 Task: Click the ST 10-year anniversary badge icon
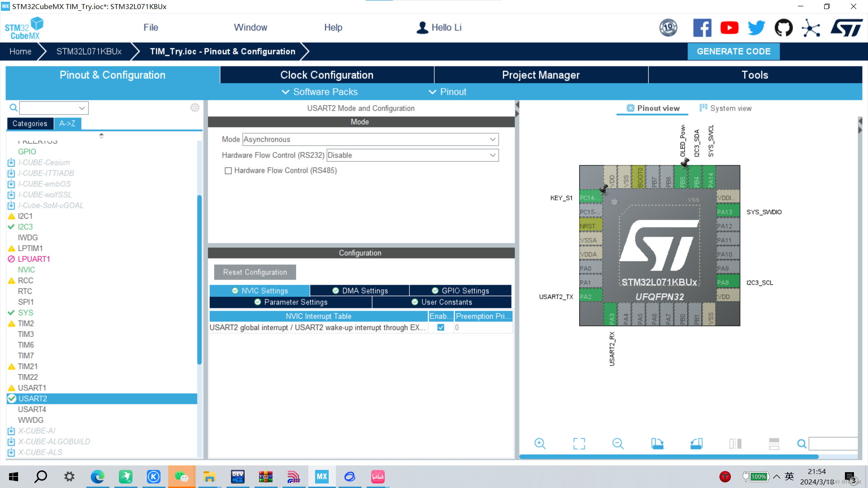pyautogui.click(x=668, y=28)
